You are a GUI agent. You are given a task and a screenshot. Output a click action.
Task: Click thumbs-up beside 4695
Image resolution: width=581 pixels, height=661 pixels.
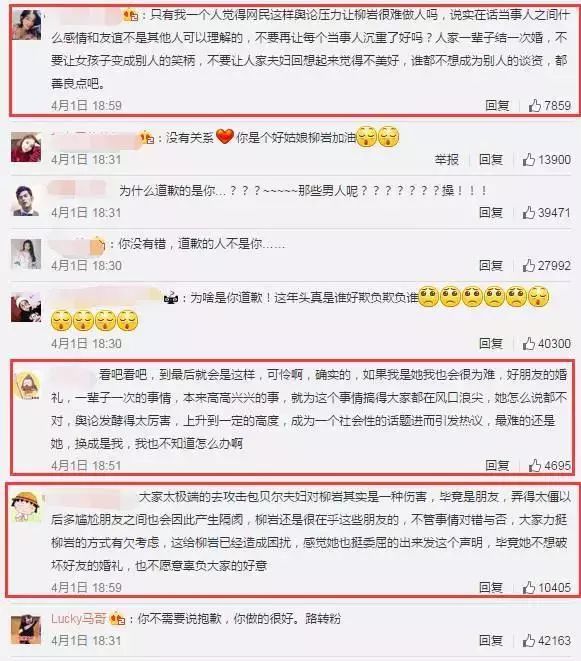[x=535, y=465]
